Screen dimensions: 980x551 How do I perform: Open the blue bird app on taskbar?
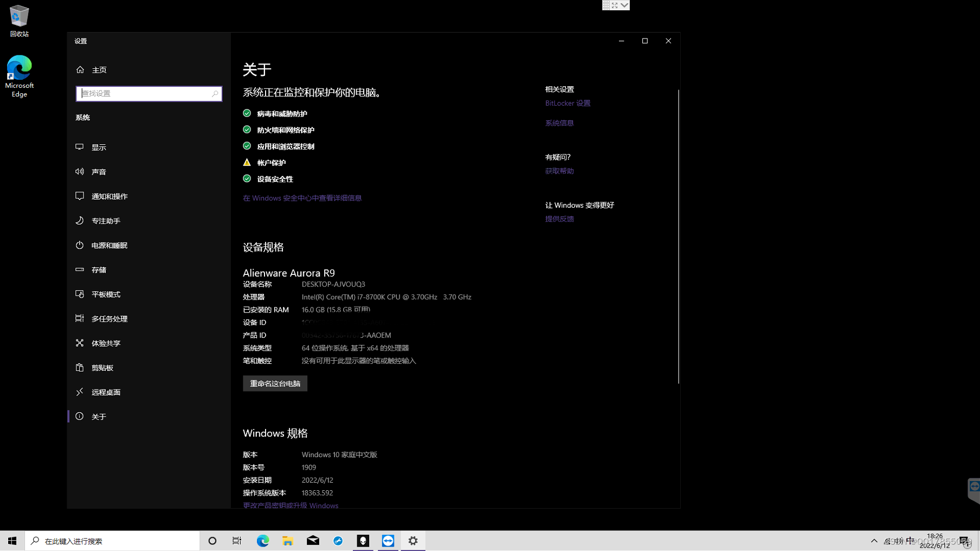pos(338,541)
